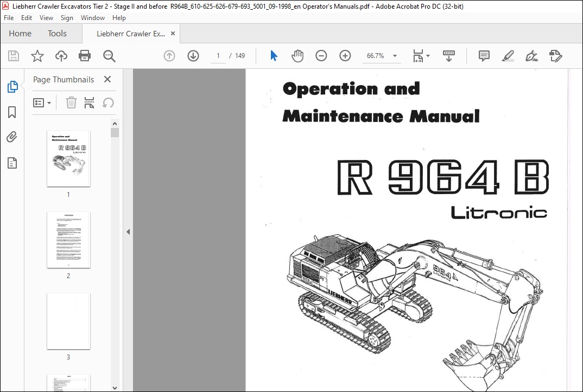Activate the hand pan tool
This screenshot has width=583, height=392.
click(x=297, y=56)
